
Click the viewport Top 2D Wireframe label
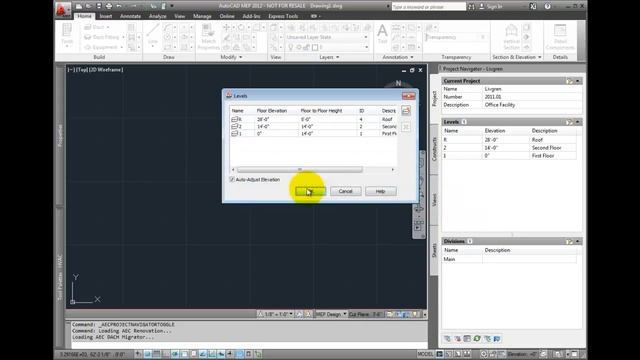(x=95, y=70)
